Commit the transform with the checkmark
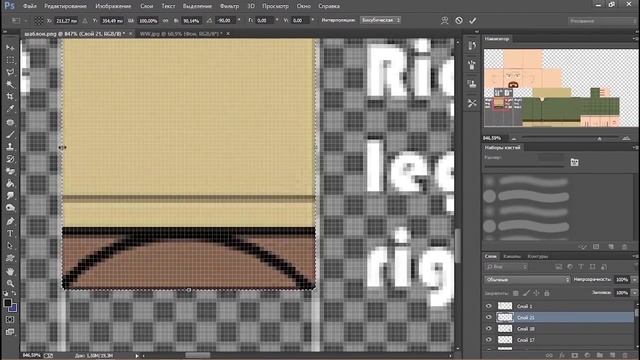Screen dimensions: 640x360 (473, 20)
